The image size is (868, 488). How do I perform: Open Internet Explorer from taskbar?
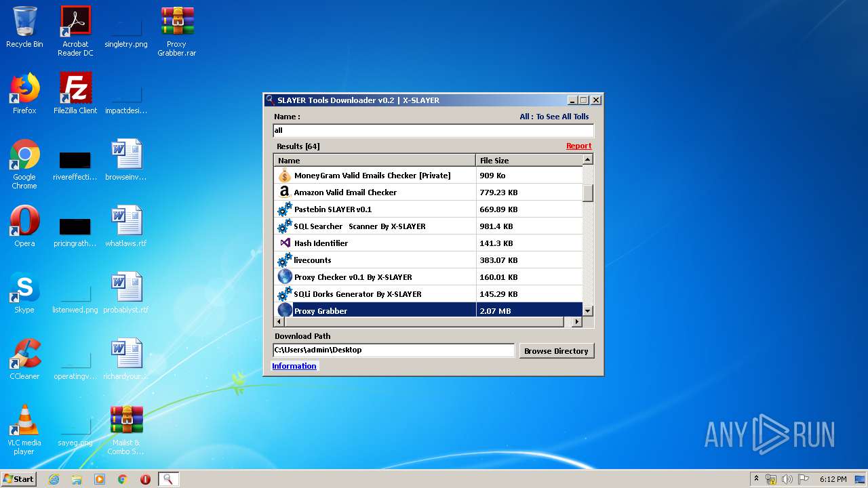click(x=54, y=479)
